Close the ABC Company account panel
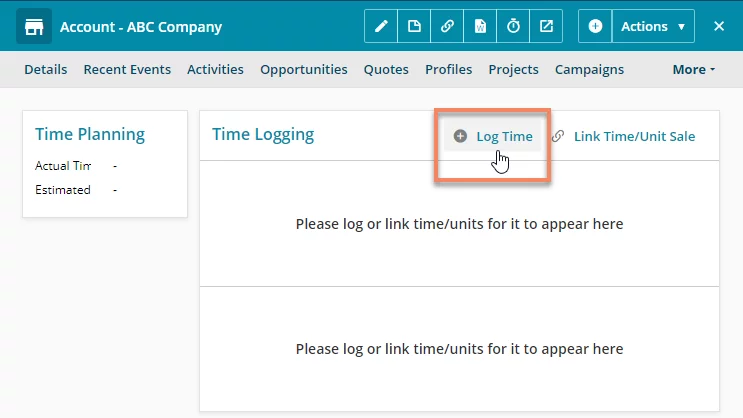Viewport: 743px width, 418px height. pos(719,26)
